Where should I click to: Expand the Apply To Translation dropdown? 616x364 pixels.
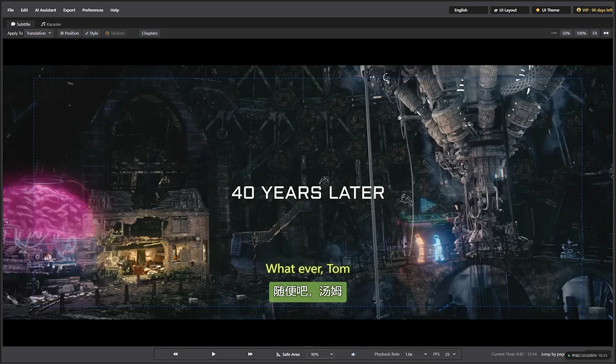[x=39, y=33]
